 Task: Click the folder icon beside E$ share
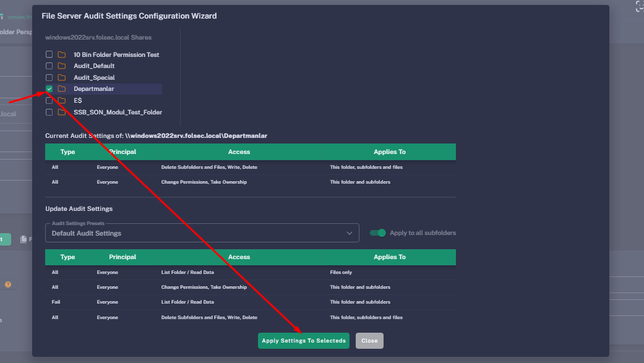pos(62,101)
